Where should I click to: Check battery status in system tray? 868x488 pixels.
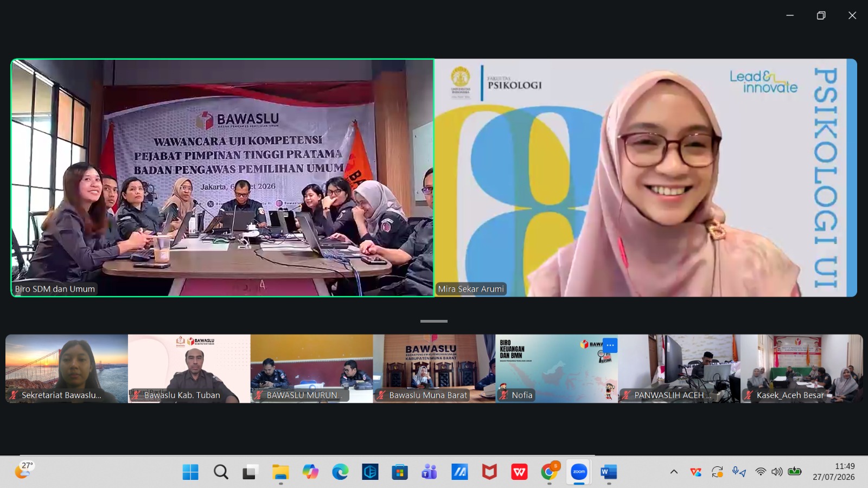795,472
